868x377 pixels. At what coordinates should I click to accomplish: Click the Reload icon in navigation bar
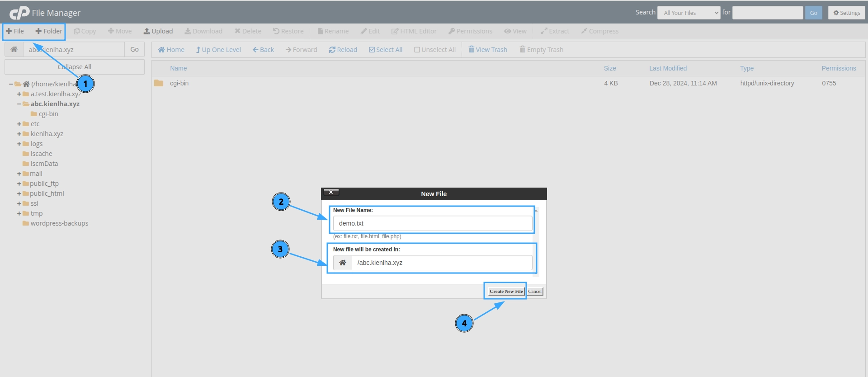(343, 50)
